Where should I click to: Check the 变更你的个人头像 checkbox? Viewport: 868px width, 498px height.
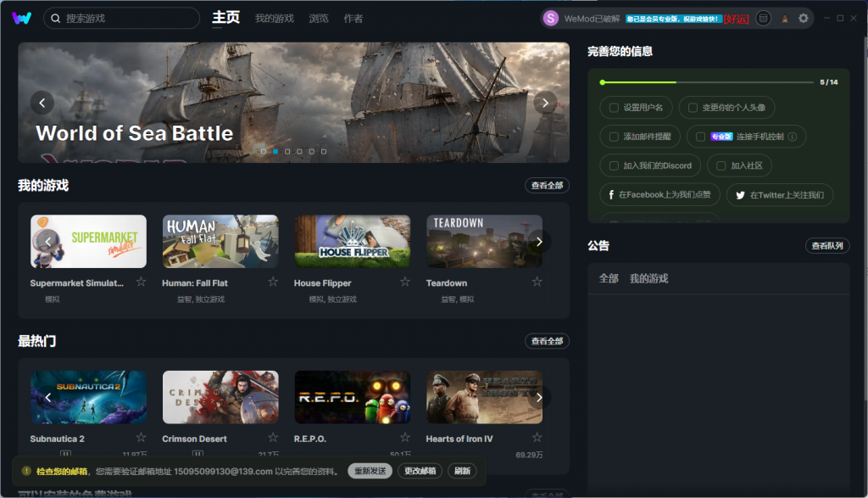click(x=693, y=108)
